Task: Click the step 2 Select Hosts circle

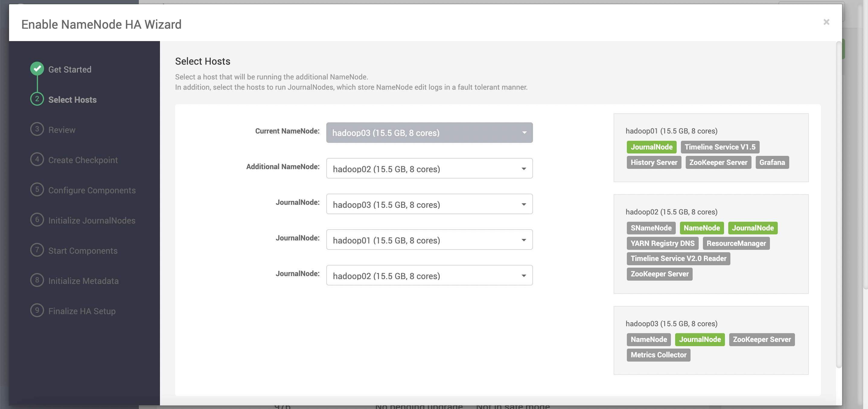Action: pos(37,99)
